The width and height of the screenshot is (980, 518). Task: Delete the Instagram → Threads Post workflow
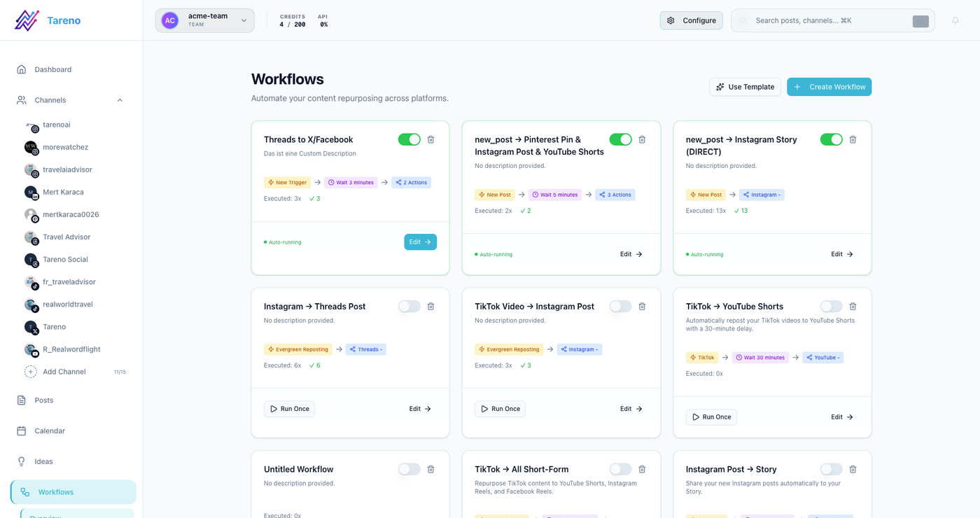tap(431, 306)
